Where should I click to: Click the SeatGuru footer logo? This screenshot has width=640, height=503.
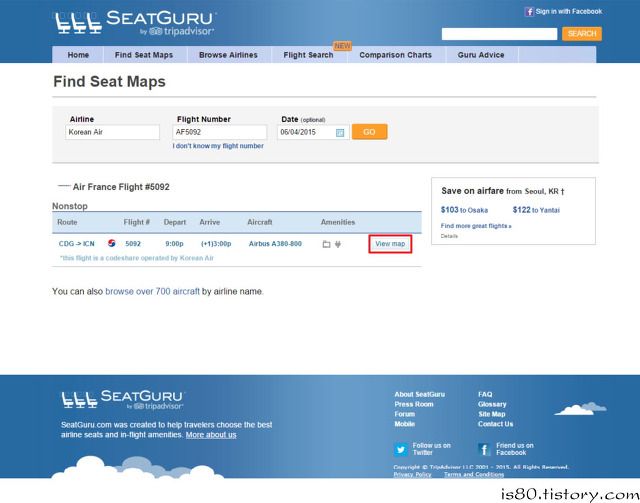click(x=122, y=400)
